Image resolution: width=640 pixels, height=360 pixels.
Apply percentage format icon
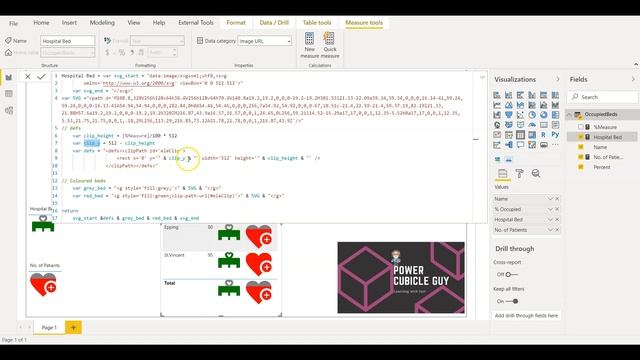coord(122,53)
